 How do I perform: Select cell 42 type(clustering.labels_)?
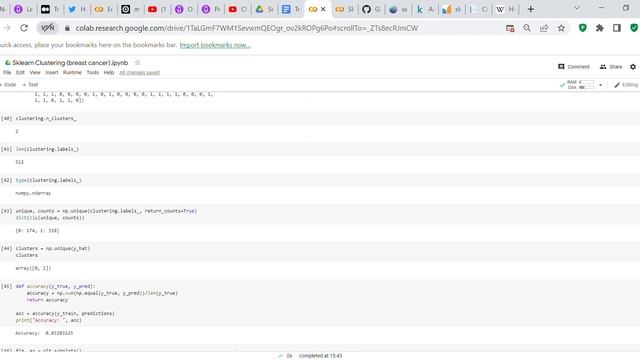(x=48, y=180)
